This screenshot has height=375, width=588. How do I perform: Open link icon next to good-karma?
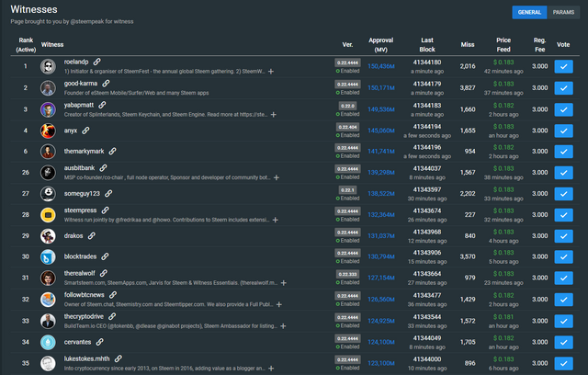106,84
